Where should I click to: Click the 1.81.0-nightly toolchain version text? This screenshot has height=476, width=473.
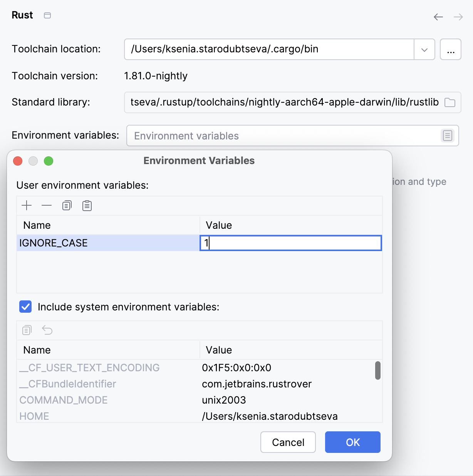click(x=156, y=76)
